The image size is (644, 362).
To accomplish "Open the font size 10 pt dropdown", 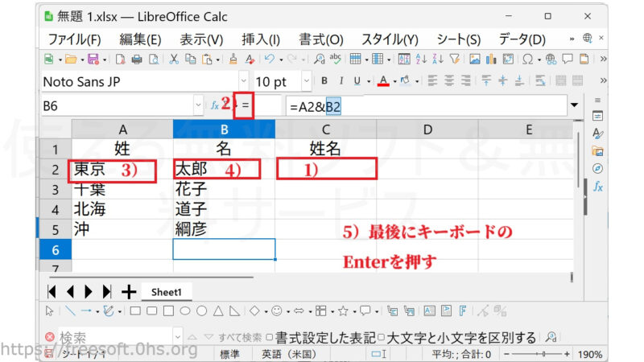I will tap(305, 81).
